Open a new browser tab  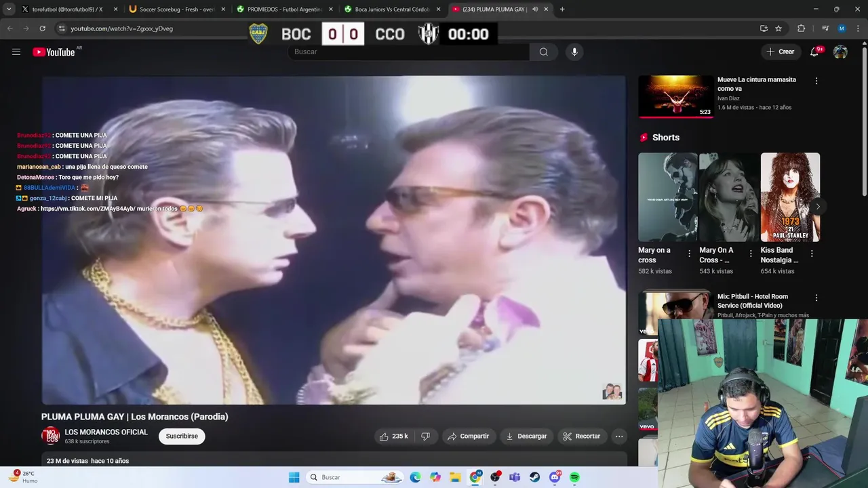click(562, 9)
